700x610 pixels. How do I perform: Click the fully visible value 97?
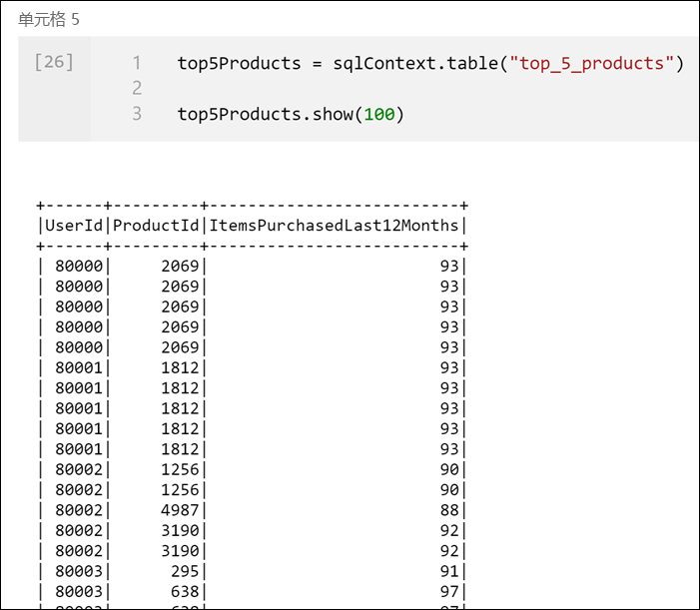tap(449, 592)
